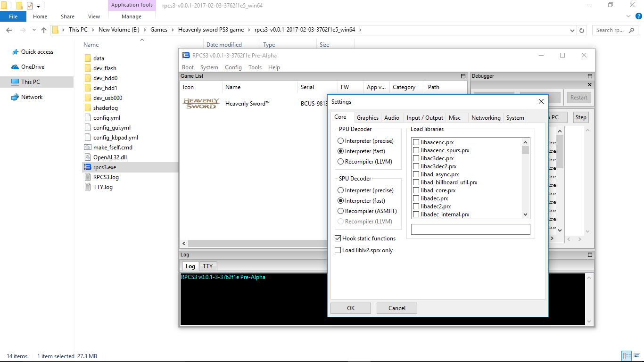Select OneDrive in navigation pane
644x362 pixels.
click(33, 67)
